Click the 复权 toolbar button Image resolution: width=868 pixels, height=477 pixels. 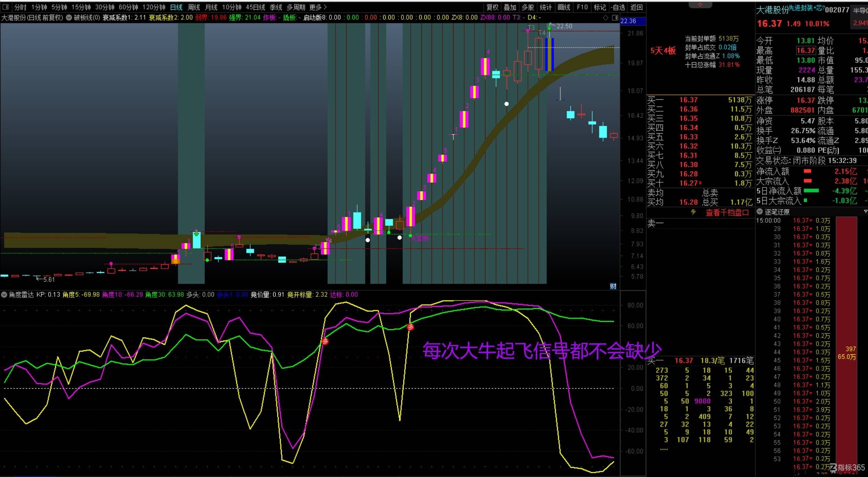(493, 7)
